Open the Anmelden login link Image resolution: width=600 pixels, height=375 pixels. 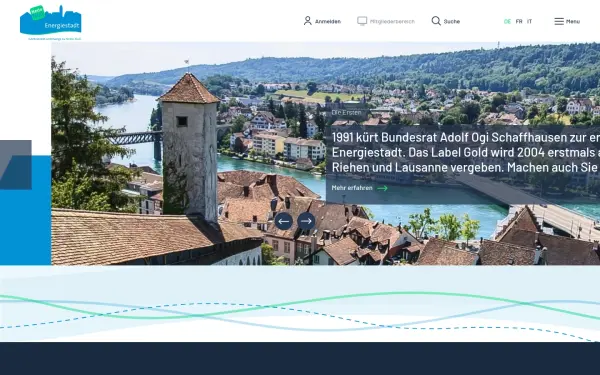pos(322,21)
